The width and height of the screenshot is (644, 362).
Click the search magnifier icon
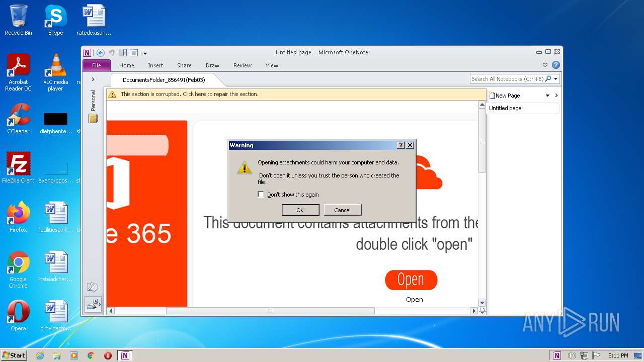[548, 79]
